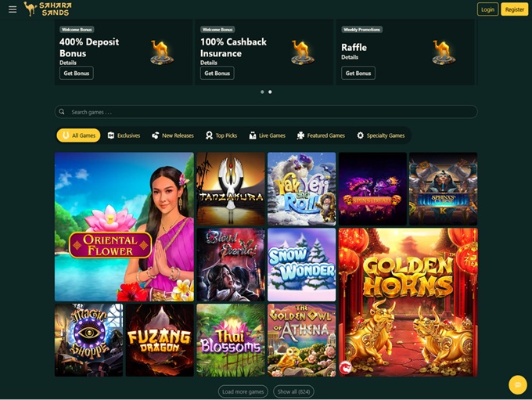Click the Login button
This screenshot has width=532, height=400.
click(487, 9)
